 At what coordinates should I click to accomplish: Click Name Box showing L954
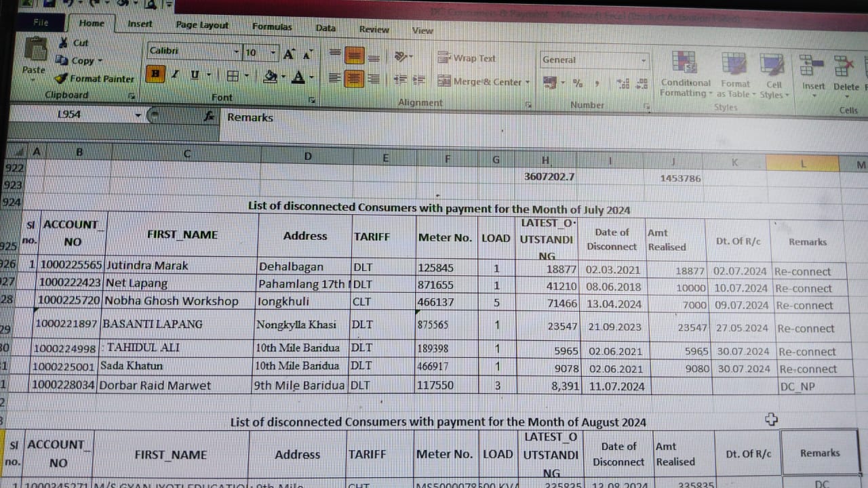pos(70,115)
